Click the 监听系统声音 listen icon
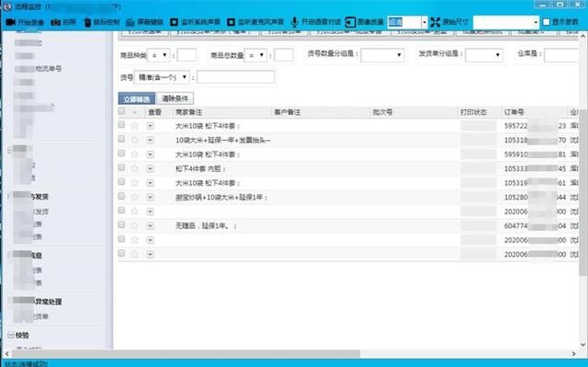The image size is (588, 367). point(174,22)
